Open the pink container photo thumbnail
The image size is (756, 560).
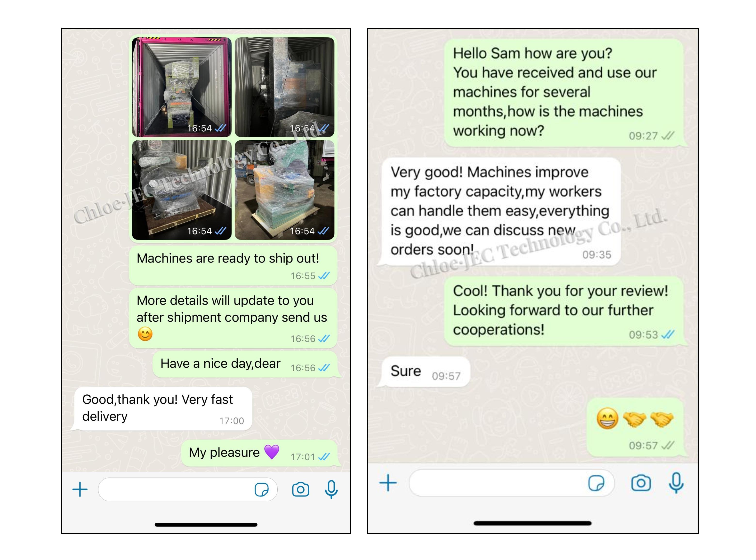point(182,87)
